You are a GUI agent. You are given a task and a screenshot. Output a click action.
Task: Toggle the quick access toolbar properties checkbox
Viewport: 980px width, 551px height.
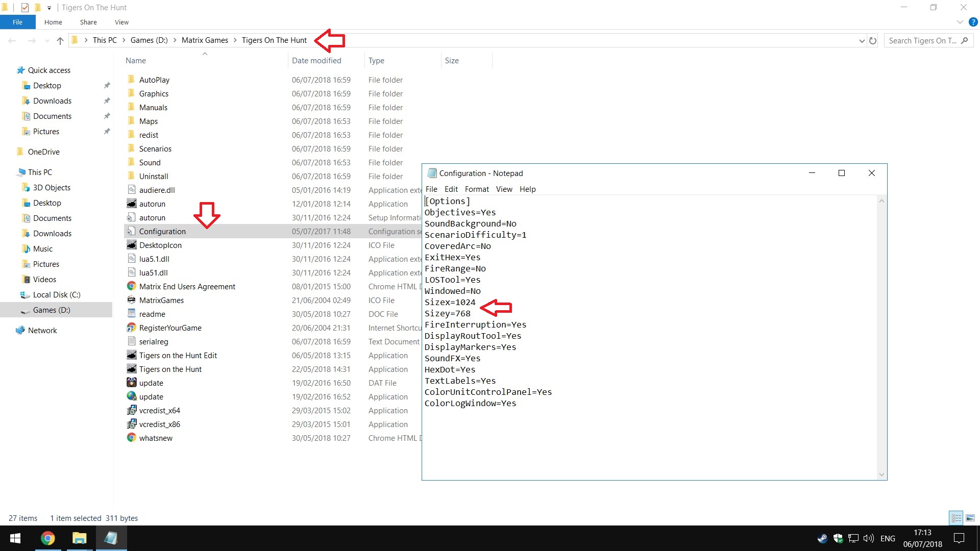pos(25,8)
